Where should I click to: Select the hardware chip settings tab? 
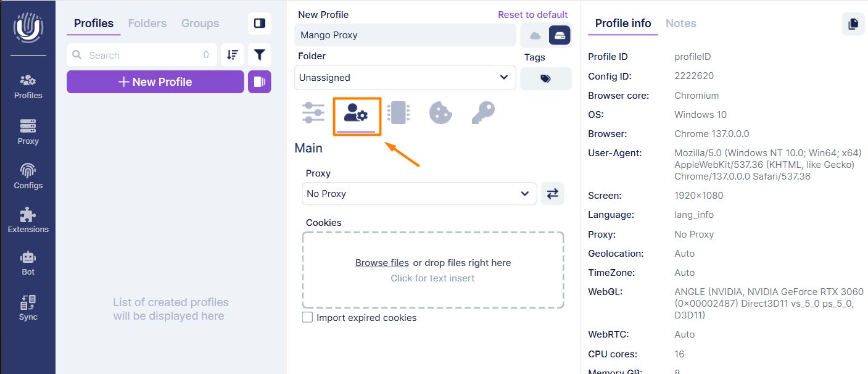coord(399,113)
